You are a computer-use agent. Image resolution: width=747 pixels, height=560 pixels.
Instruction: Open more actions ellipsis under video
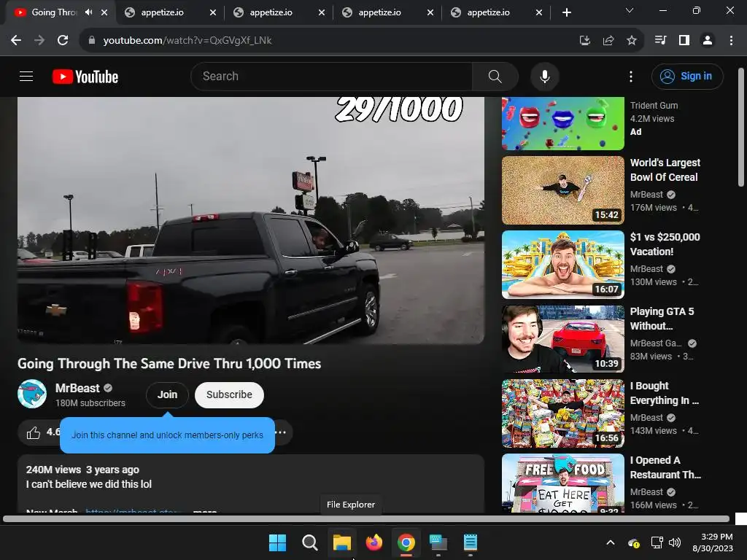(x=281, y=432)
